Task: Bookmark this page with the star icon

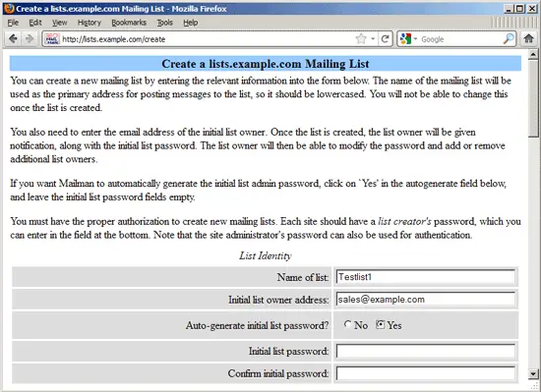Action: click(x=361, y=38)
